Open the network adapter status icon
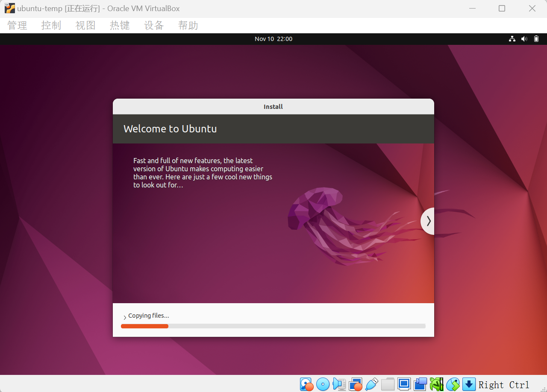This screenshot has width=547, height=392. (356, 384)
